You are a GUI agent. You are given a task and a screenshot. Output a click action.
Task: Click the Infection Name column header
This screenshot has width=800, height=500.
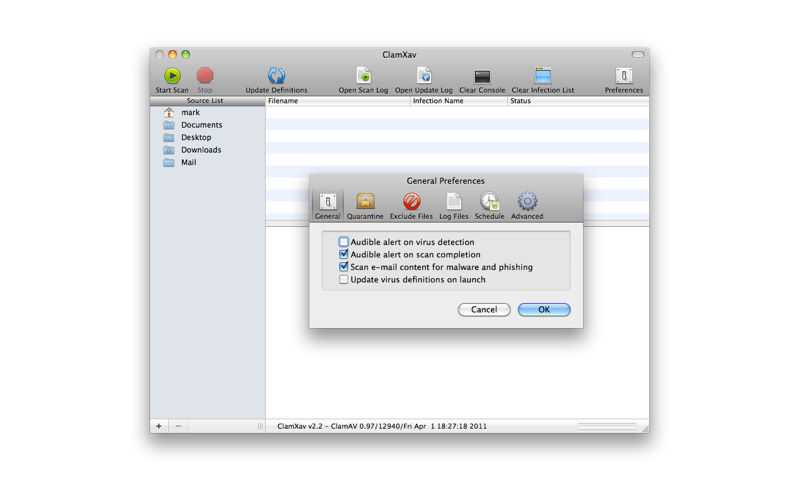[x=459, y=101]
